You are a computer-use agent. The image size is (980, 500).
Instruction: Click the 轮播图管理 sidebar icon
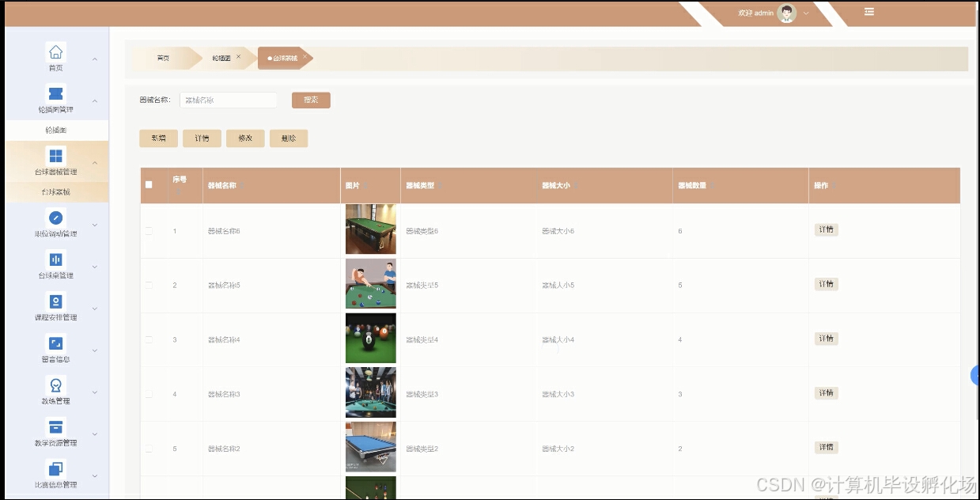pos(55,94)
